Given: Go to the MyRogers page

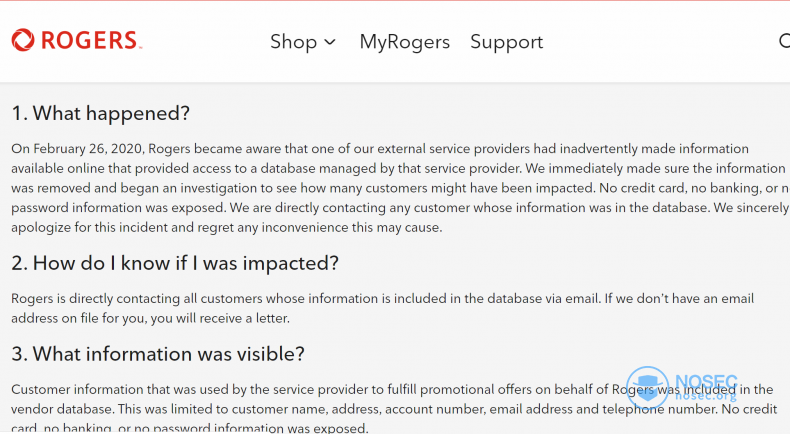Looking at the screenshot, I should (405, 42).
